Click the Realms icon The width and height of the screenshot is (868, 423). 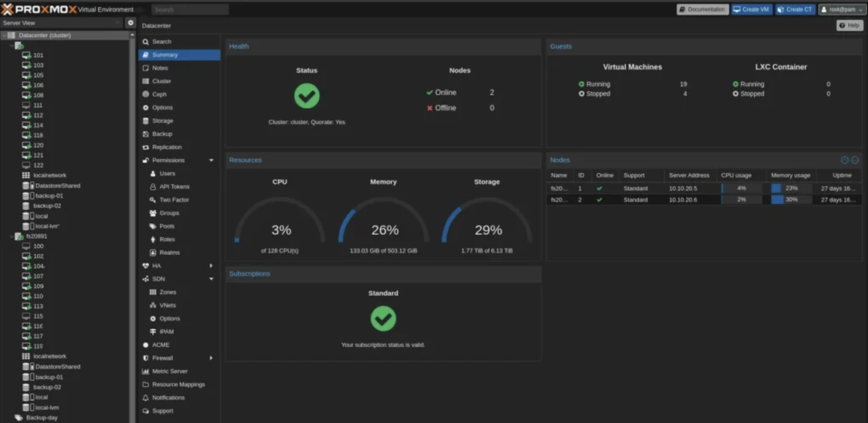point(153,252)
